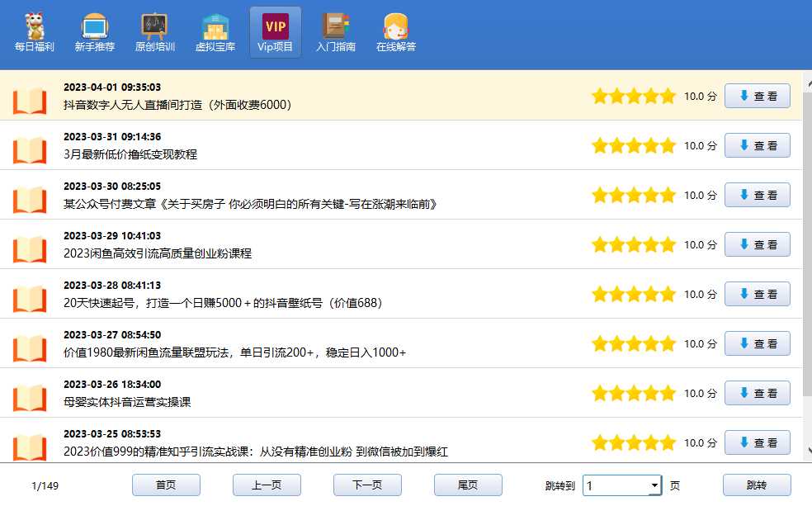Screen dimensions: 812x506
Task: Click book icon of 2023价值999的精准知乎引流 row
Action: coord(30,447)
